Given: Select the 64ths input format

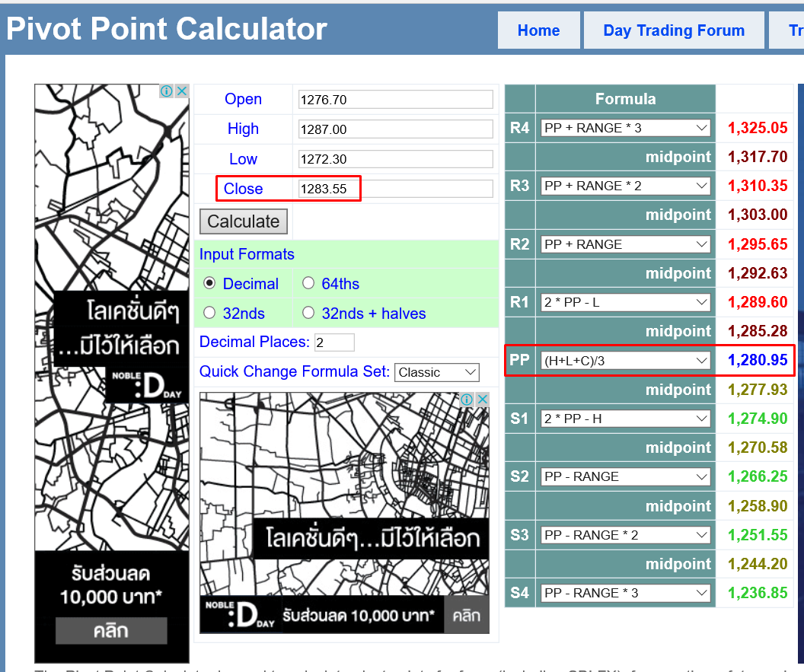Looking at the screenshot, I should click(308, 283).
